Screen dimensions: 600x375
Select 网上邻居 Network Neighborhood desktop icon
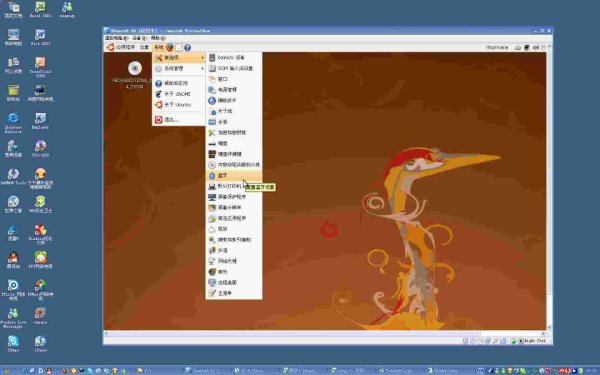click(x=13, y=65)
